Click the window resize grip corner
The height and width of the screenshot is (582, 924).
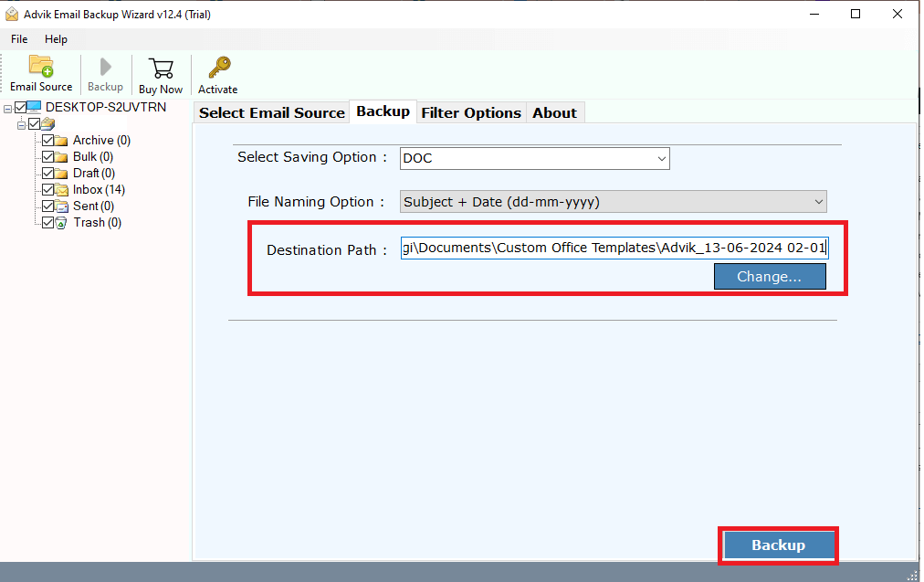pos(912,576)
